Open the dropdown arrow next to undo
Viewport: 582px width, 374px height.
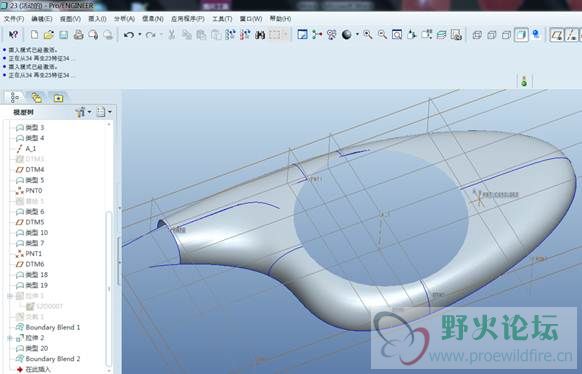point(140,35)
